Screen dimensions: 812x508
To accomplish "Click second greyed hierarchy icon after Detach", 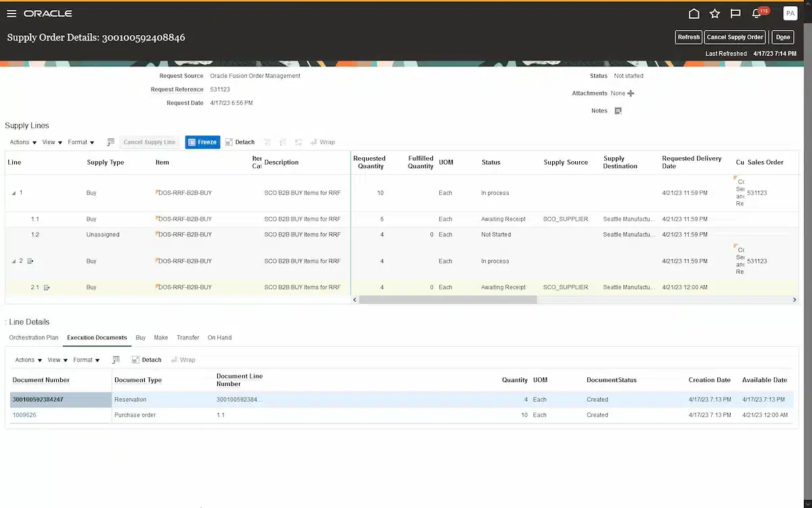I will coord(283,142).
